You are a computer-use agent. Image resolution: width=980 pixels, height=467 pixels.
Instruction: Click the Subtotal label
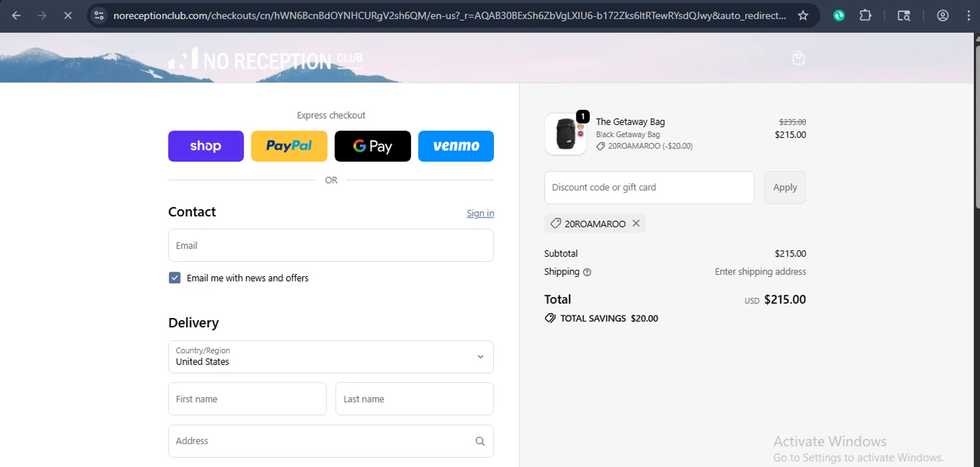click(561, 253)
